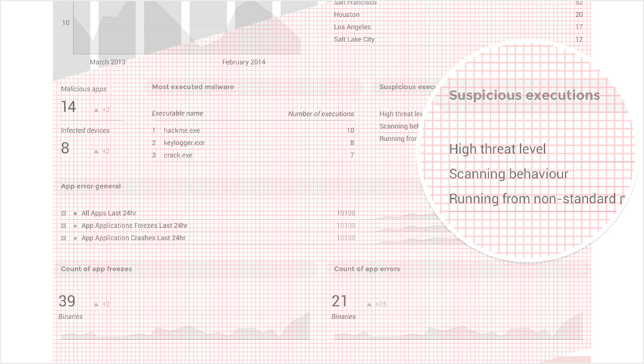Click the up-trend triangle beside app freezes count 39
Screen dimensions: 644x364
coord(96,304)
